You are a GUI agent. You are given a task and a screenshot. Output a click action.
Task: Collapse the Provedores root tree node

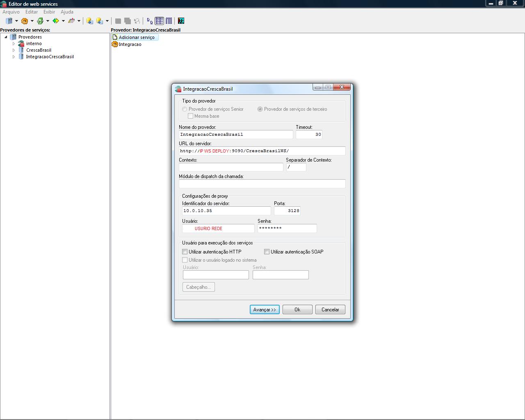pyautogui.click(x=6, y=37)
